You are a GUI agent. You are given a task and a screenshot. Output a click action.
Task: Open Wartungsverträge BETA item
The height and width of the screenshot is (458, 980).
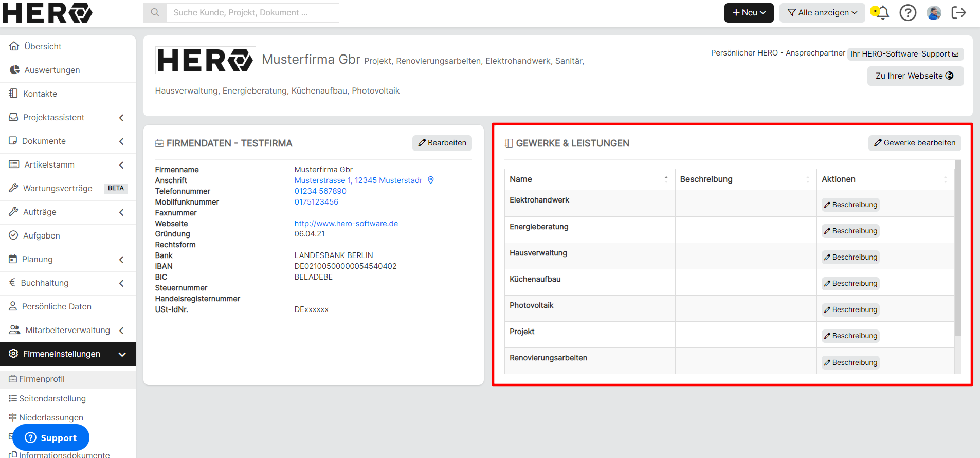[x=68, y=188]
